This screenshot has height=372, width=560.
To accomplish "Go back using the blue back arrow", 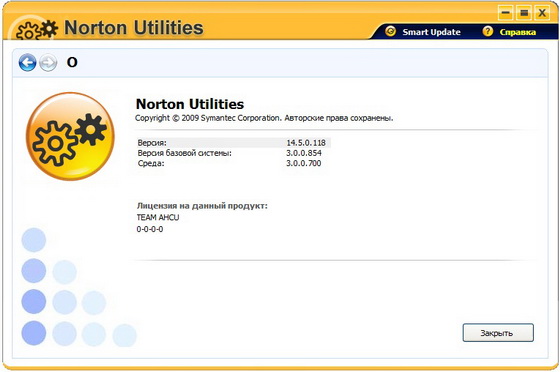I will [28, 62].
